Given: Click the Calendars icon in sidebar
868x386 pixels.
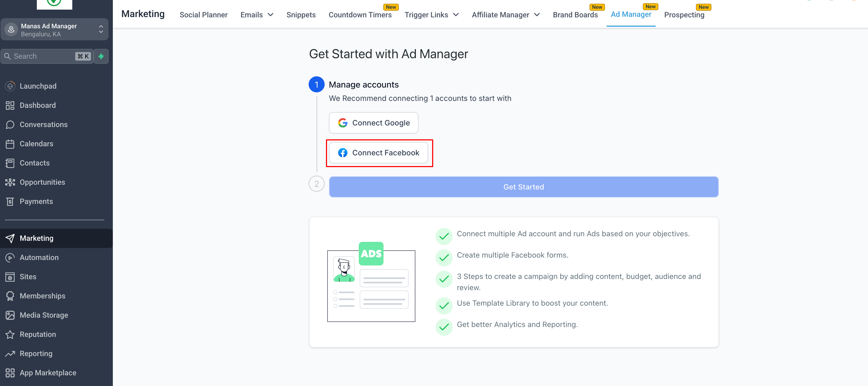Looking at the screenshot, I should pos(10,144).
